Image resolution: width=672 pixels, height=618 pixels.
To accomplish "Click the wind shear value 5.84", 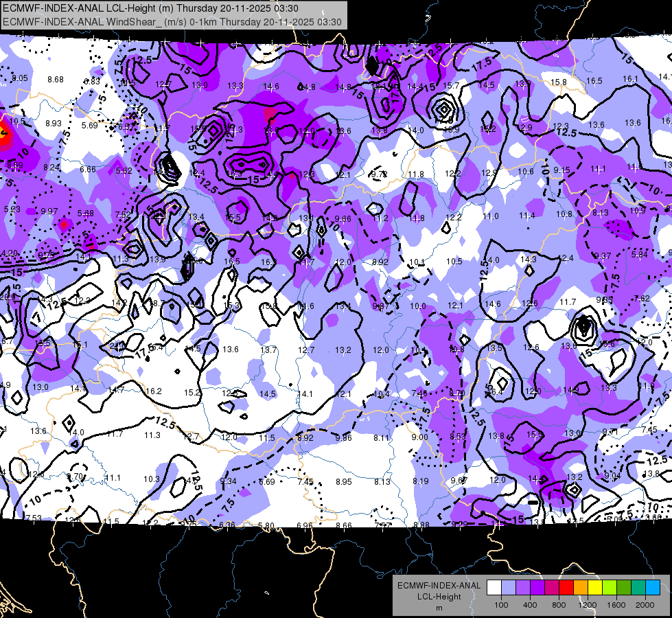I will tap(640, 254).
